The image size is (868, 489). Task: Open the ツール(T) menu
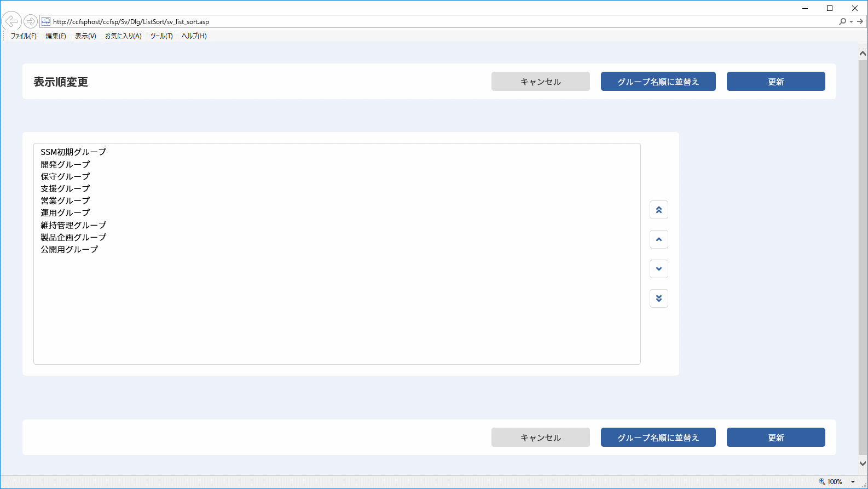coord(161,36)
